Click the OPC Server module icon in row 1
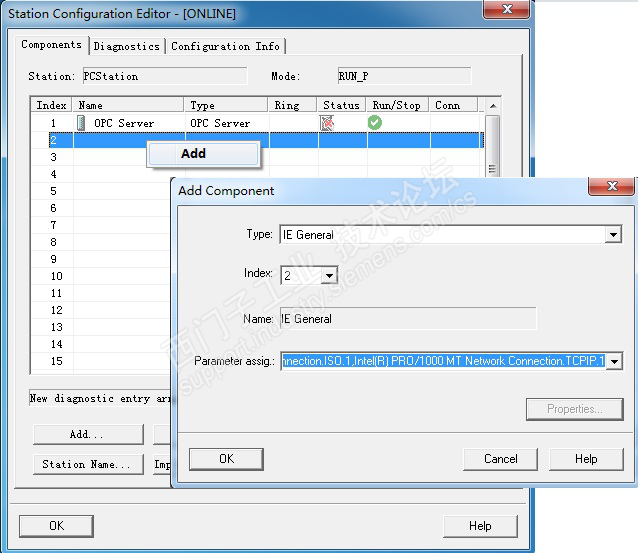Screen dimensions: 638x553 click(81, 122)
